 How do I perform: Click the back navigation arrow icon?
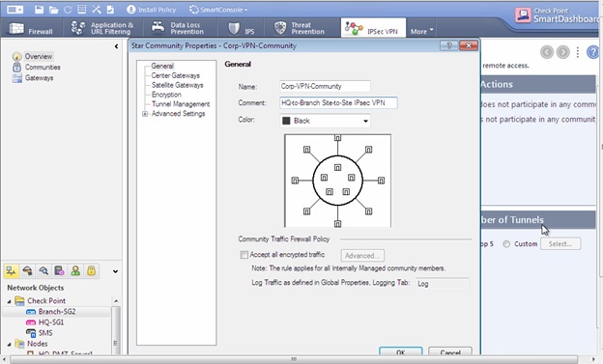click(x=547, y=52)
